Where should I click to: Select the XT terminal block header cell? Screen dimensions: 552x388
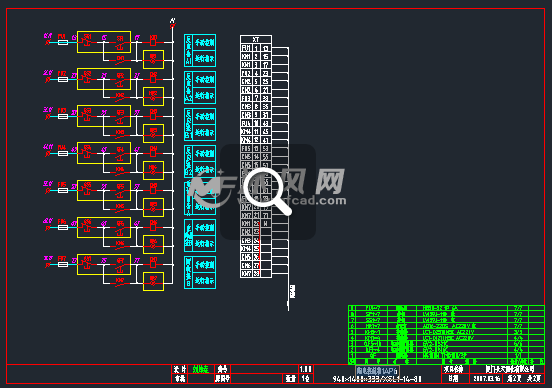tap(256, 39)
